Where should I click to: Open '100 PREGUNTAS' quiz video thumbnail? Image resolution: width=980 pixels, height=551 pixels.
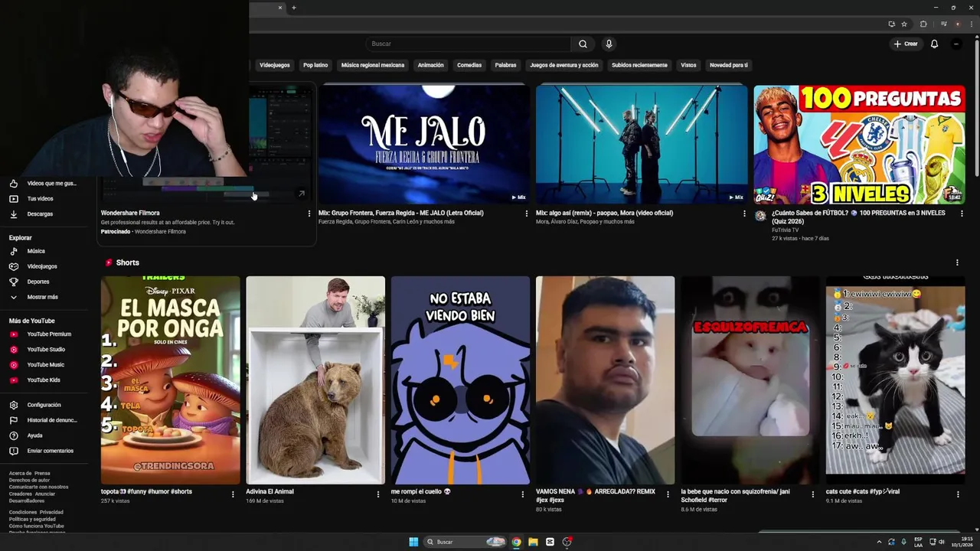point(859,144)
